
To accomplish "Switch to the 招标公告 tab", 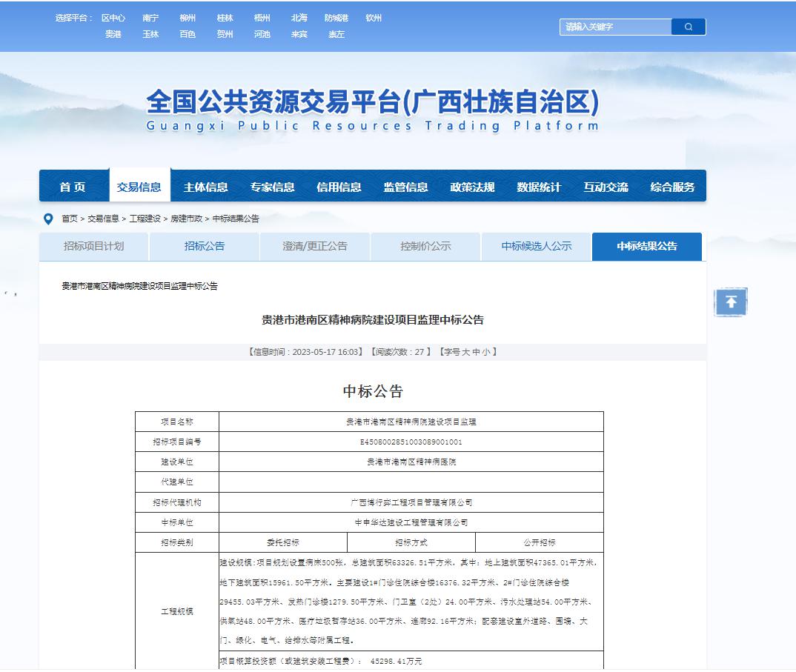I will [x=205, y=246].
